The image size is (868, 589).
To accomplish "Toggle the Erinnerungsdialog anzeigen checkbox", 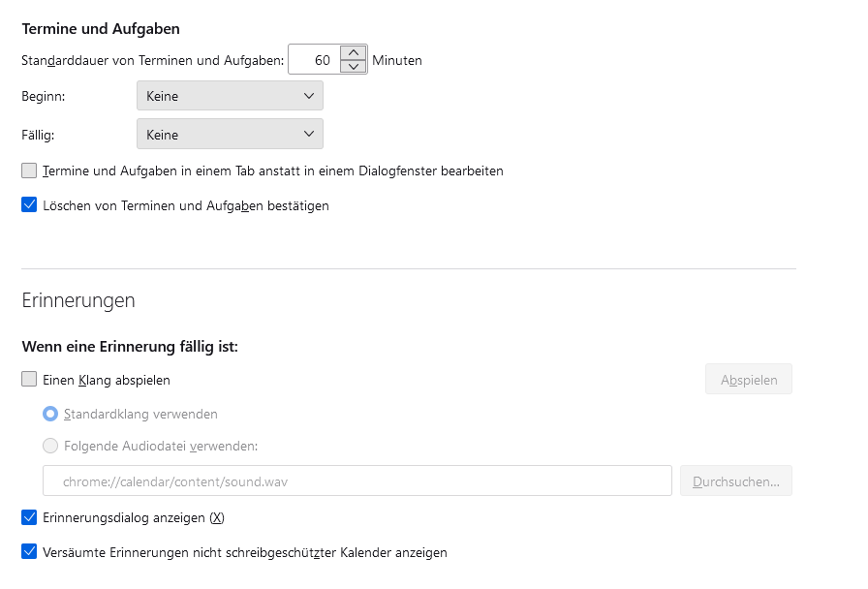I will pyautogui.click(x=29, y=517).
